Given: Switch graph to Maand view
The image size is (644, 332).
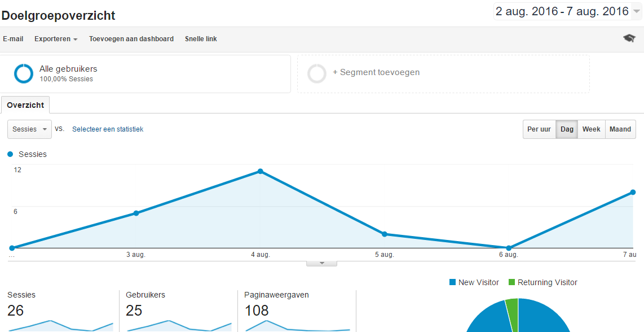Looking at the screenshot, I should (620, 129).
